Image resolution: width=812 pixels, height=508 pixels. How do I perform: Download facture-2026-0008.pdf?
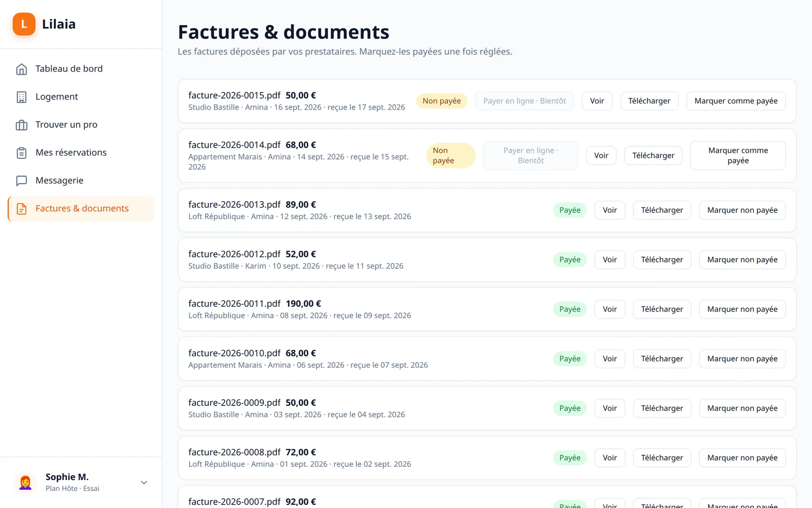[x=662, y=458]
